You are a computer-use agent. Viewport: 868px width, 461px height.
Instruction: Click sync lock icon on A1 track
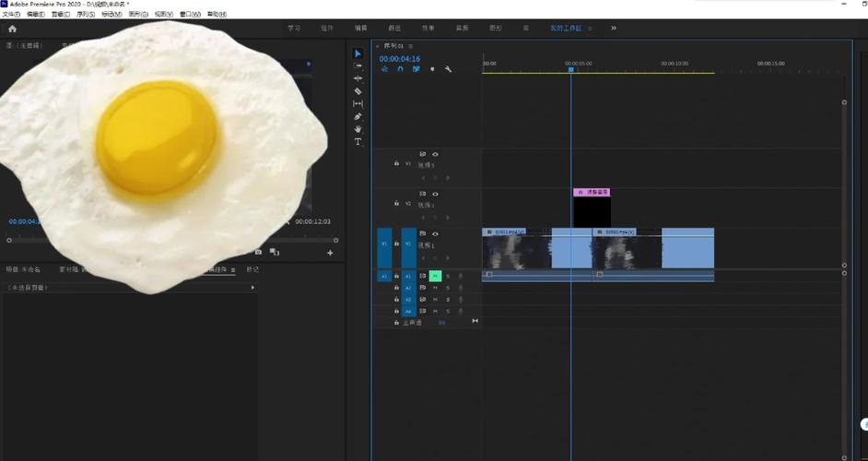tap(422, 276)
